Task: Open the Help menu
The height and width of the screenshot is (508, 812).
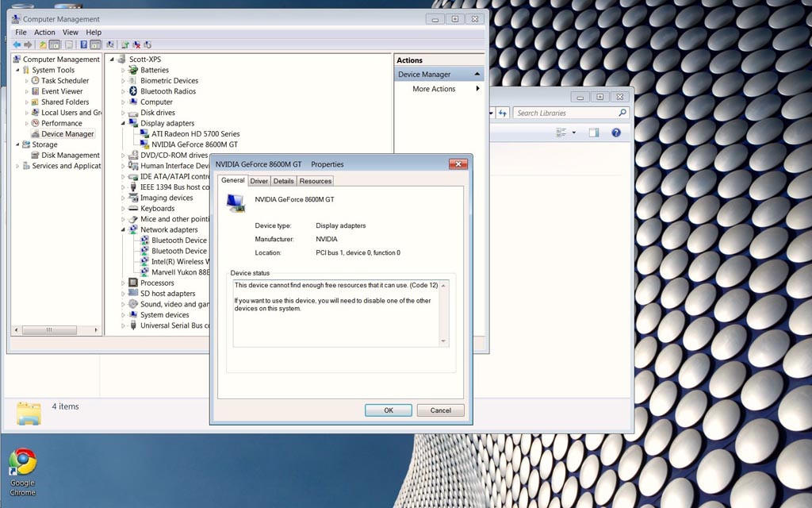Action: [94, 32]
